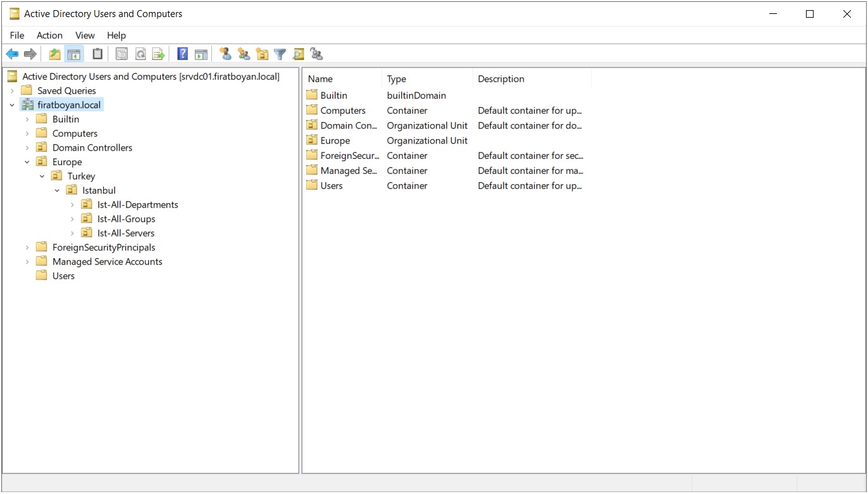Open the Action menu
This screenshot has height=494, width=868.
point(49,35)
